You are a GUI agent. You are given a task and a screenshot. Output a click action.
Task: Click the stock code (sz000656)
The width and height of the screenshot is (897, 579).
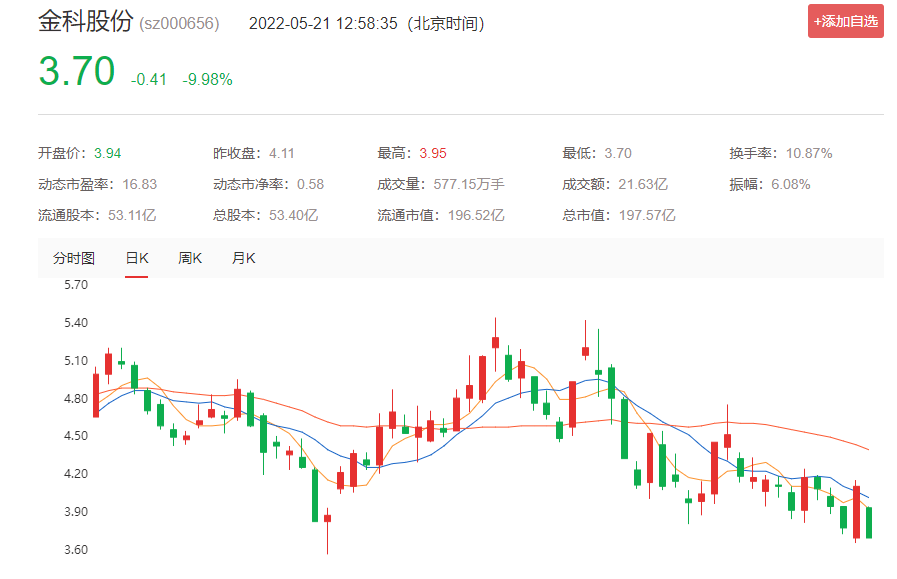click(x=179, y=23)
